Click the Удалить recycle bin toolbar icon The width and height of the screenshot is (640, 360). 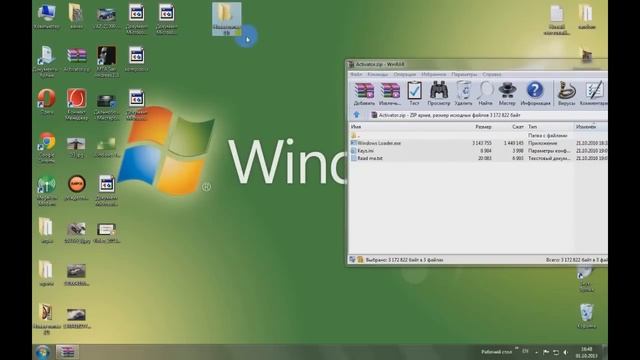pyautogui.click(x=463, y=93)
